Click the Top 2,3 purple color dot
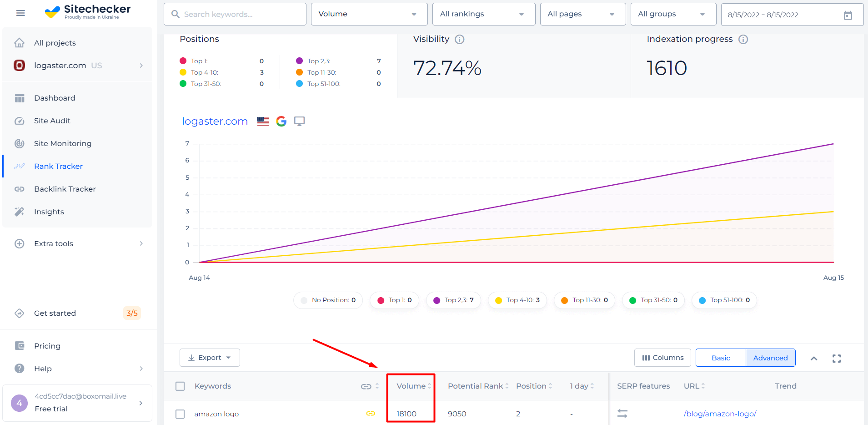Image resolution: width=868 pixels, height=425 pixels. [299, 61]
